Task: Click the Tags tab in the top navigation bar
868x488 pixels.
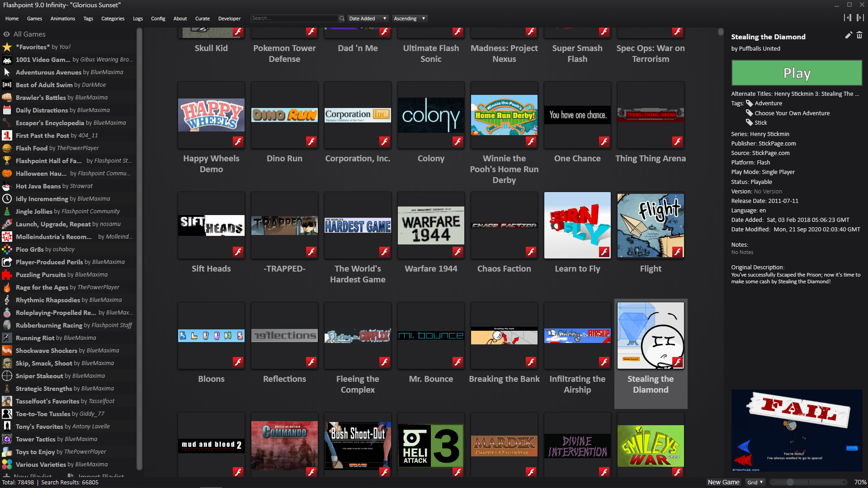Action: pos(88,19)
